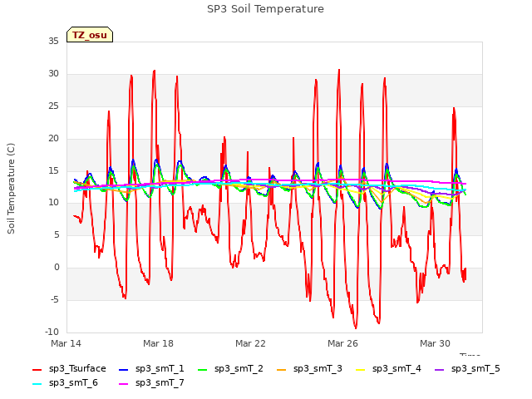The image size is (532, 399).
Task: Click the Mar 22 x-axis tick label
Action: click(x=250, y=343)
